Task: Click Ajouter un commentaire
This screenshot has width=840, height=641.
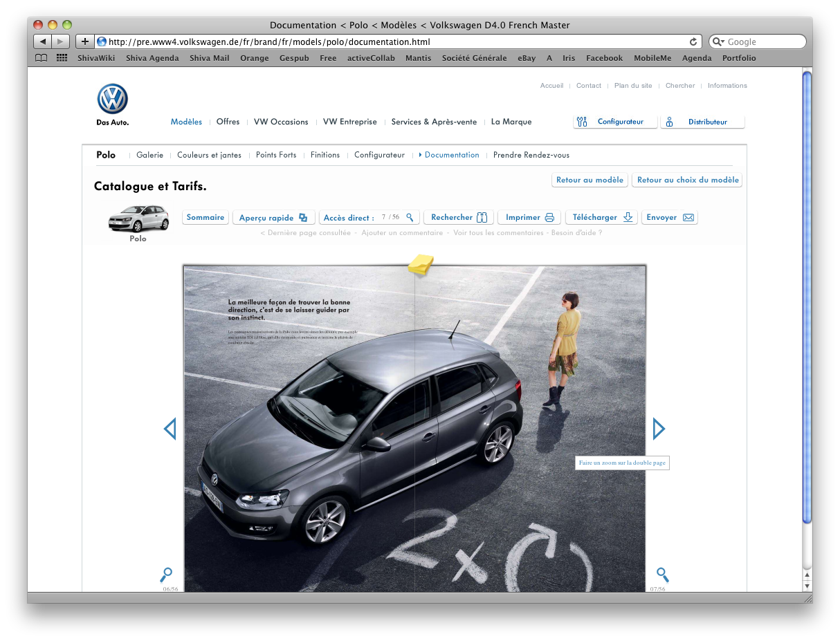Action: coord(402,233)
